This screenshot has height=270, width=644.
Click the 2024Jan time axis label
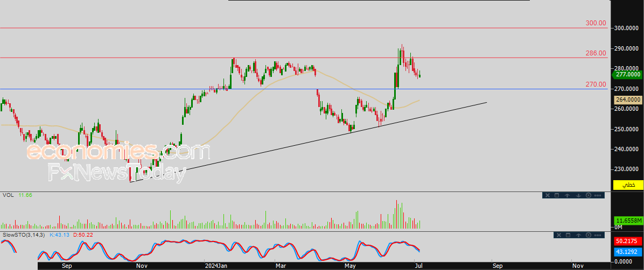[x=217, y=266]
